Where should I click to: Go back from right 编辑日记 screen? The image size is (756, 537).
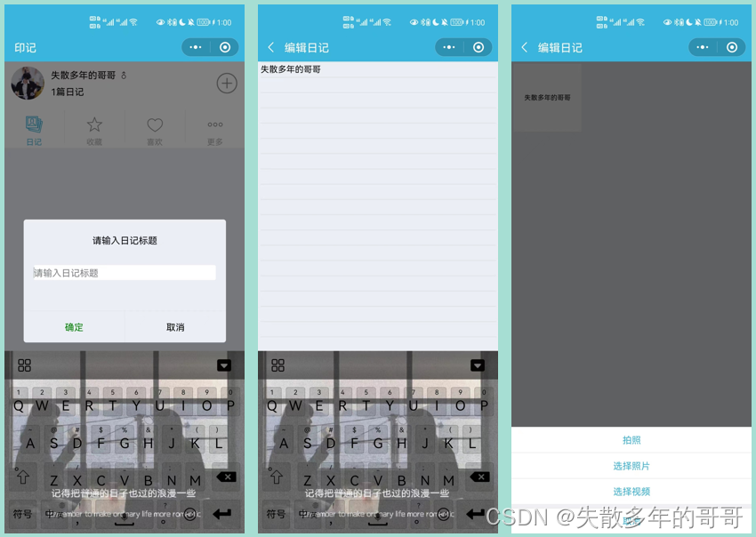[525, 47]
